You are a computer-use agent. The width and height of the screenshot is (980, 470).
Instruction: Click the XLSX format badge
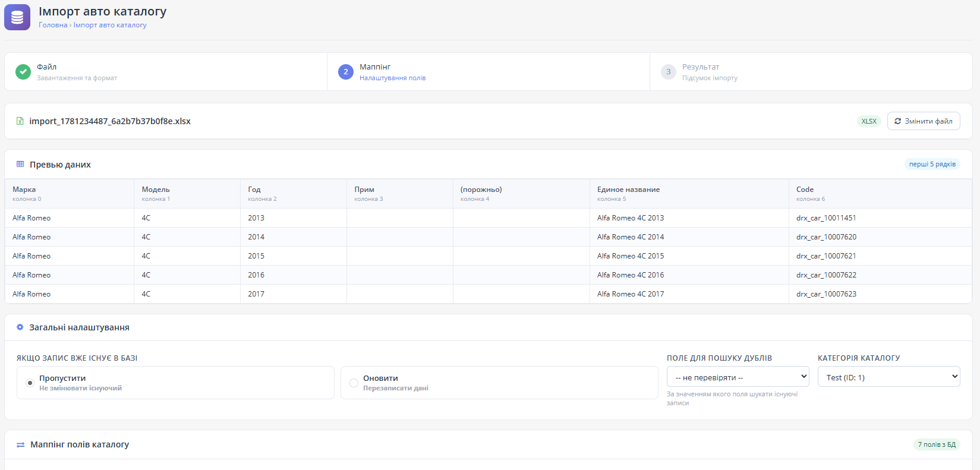point(869,121)
